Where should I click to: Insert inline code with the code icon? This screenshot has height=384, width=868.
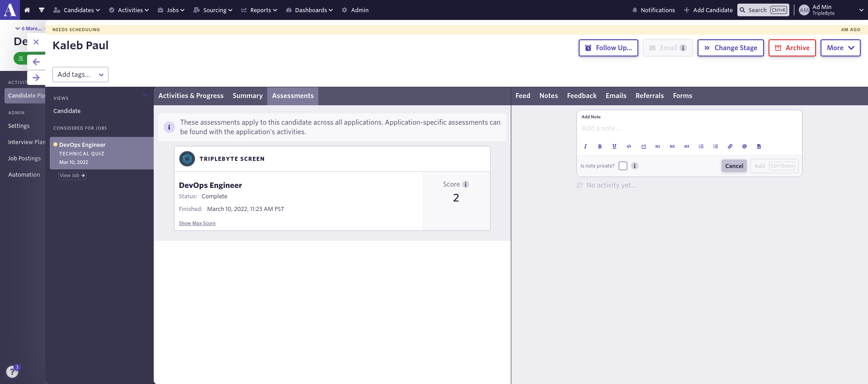[x=628, y=146]
